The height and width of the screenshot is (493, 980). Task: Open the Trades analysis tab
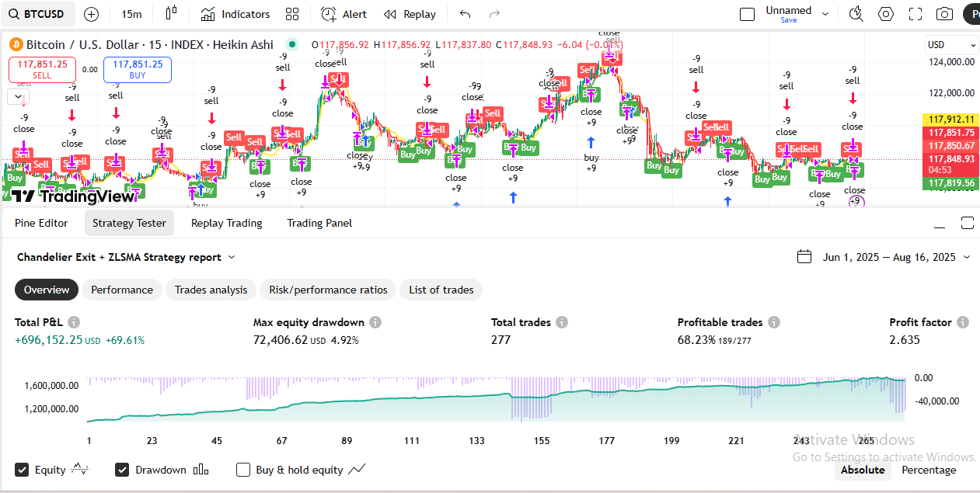pyautogui.click(x=211, y=290)
